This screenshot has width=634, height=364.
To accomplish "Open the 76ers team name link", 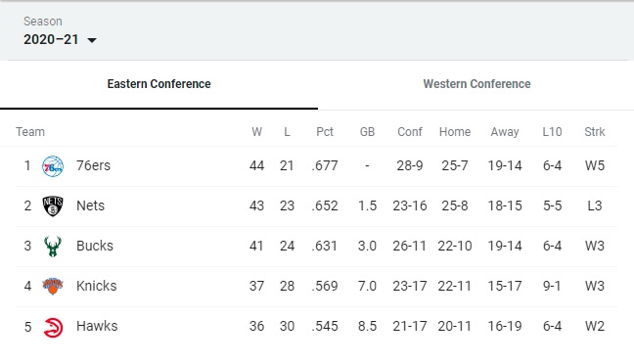I will (93, 165).
